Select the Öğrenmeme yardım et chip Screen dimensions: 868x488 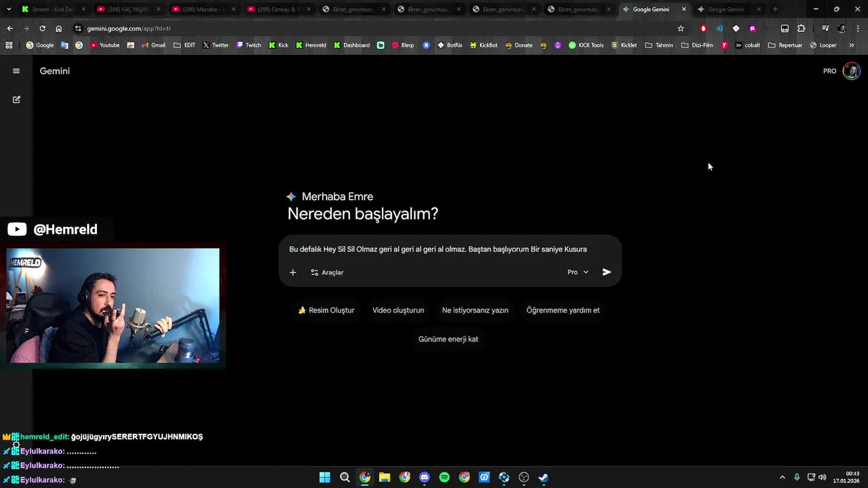(x=563, y=310)
